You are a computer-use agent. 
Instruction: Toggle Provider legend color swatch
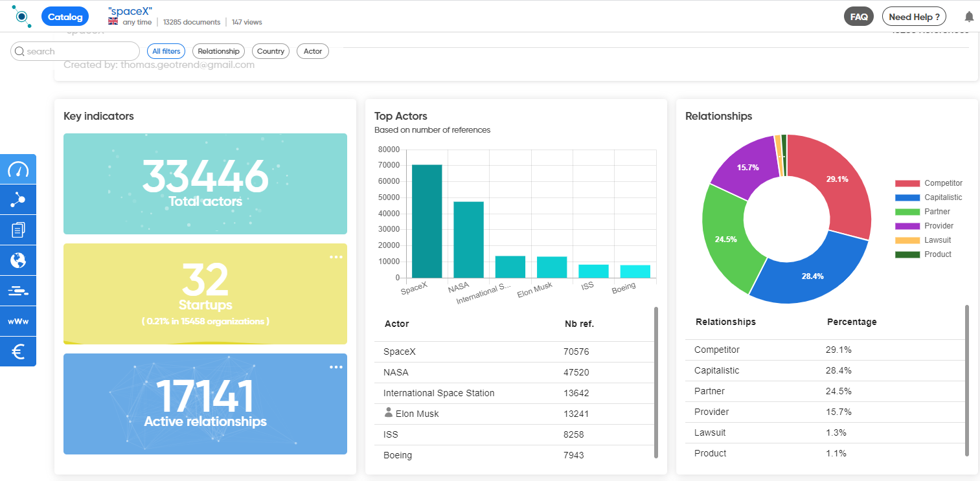(x=907, y=226)
